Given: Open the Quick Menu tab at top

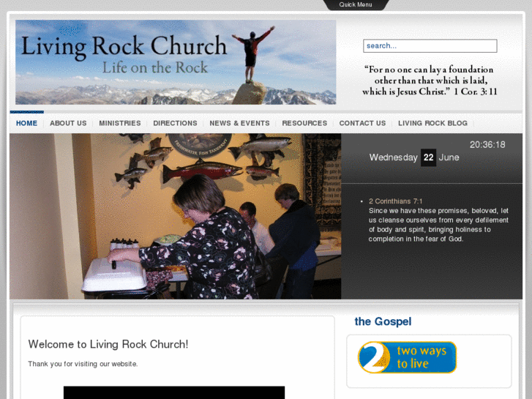Looking at the screenshot, I should [x=356, y=4].
